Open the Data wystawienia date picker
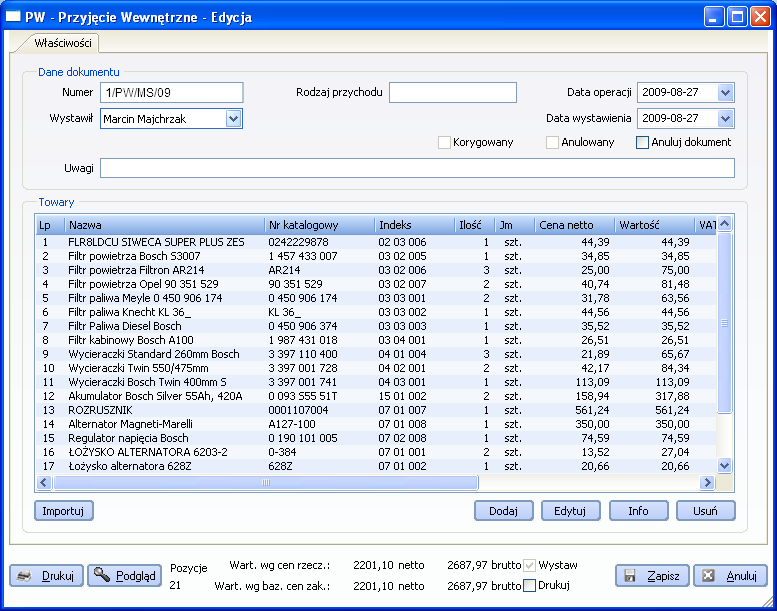Viewport: 777px width, 611px height. pos(725,118)
